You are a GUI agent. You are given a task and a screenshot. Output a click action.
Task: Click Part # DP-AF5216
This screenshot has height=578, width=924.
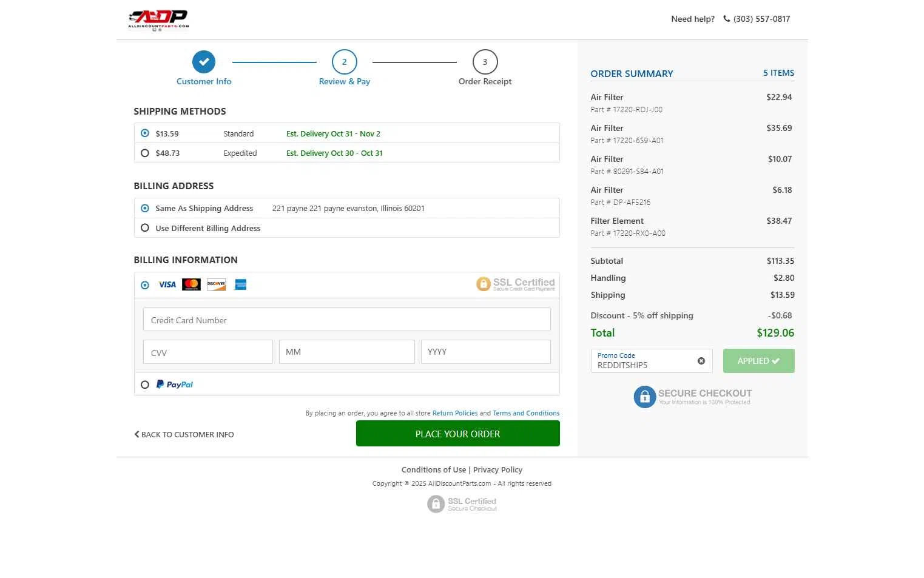coord(620,202)
